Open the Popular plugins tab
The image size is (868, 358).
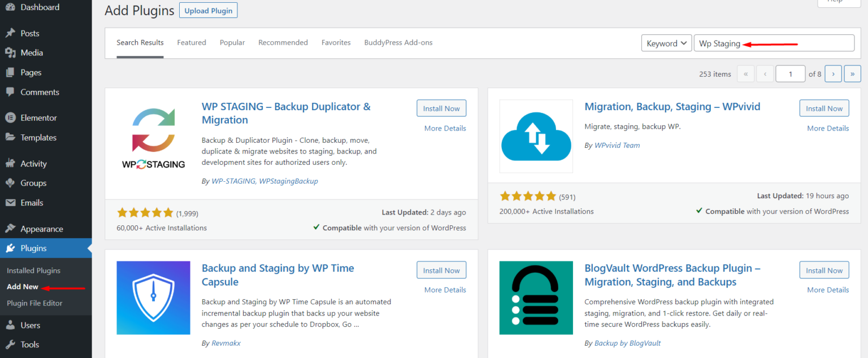point(232,42)
